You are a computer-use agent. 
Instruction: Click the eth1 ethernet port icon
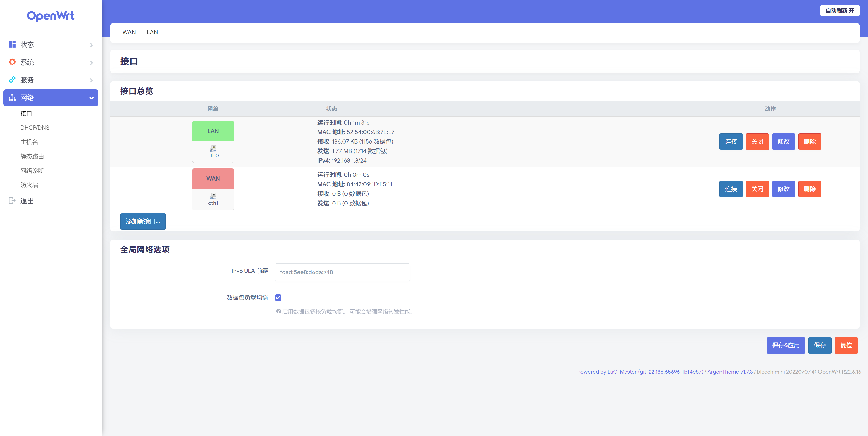tap(213, 196)
